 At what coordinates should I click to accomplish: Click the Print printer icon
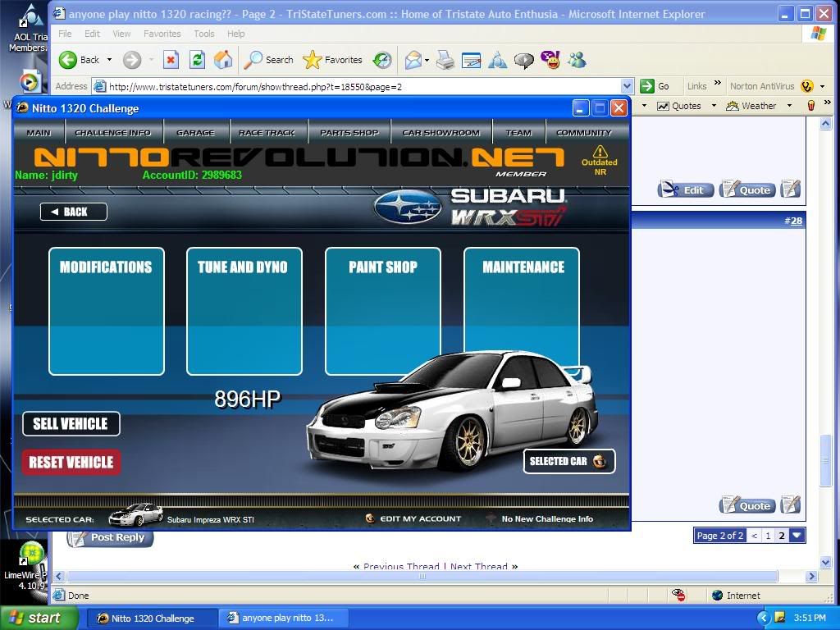445,60
